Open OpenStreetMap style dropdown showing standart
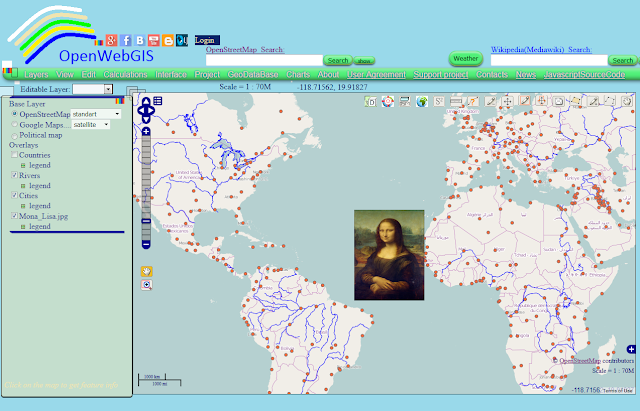The height and width of the screenshot is (411, 640). click(x=96, y=114)
